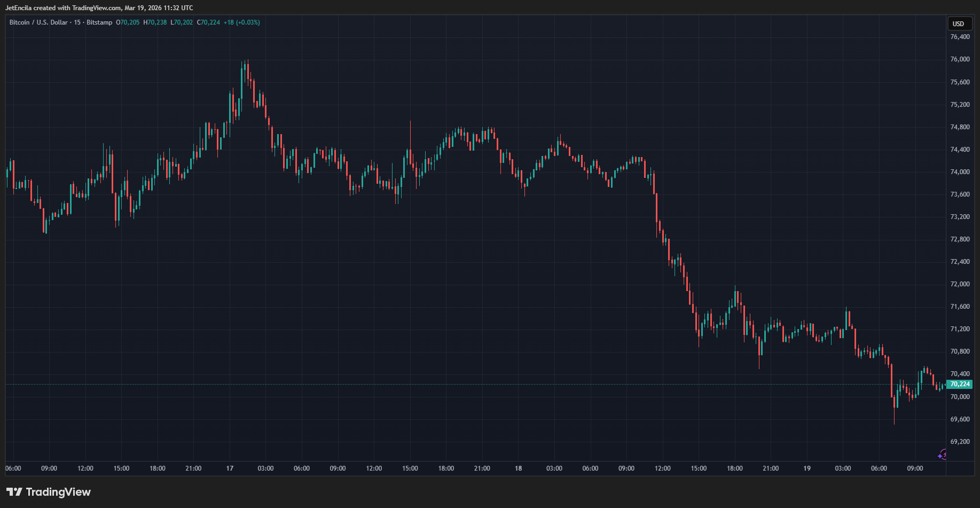
Task: Click the date marker 19 on time axis
Action: (807, 468)
